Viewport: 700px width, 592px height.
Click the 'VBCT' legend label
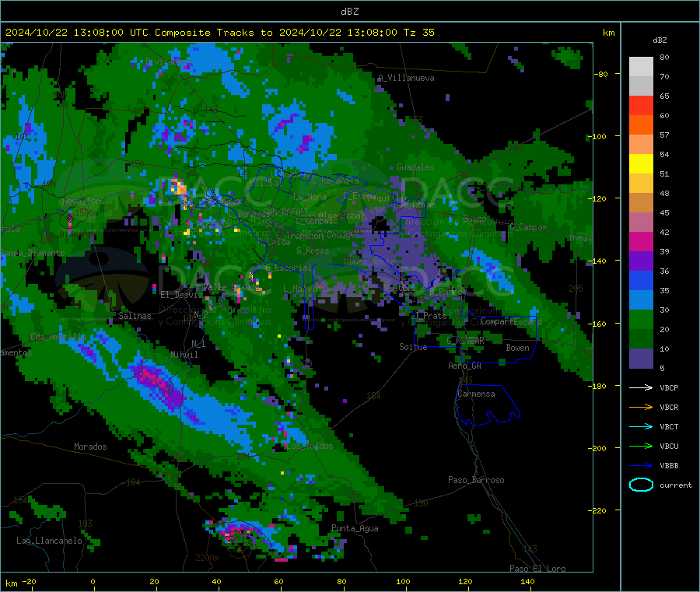coord(669,427)
